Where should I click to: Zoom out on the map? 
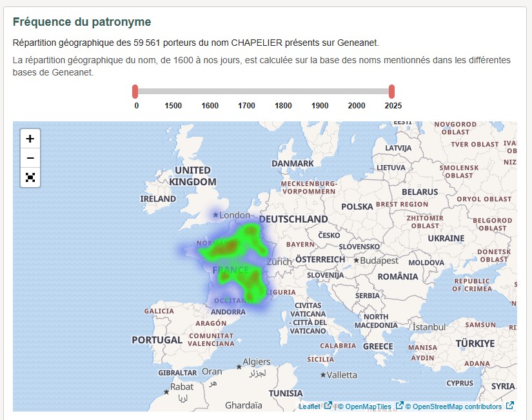[x=30, y=157]
